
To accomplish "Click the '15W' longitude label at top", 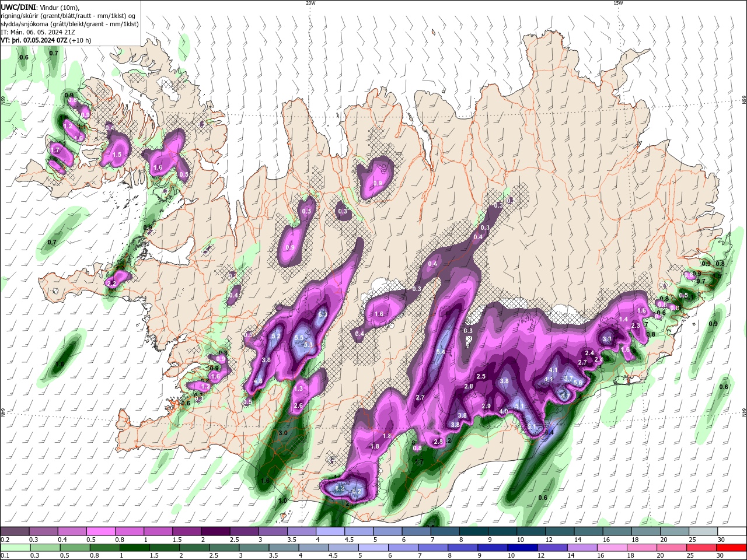I will pyautogui.click(x=618, y=3).
